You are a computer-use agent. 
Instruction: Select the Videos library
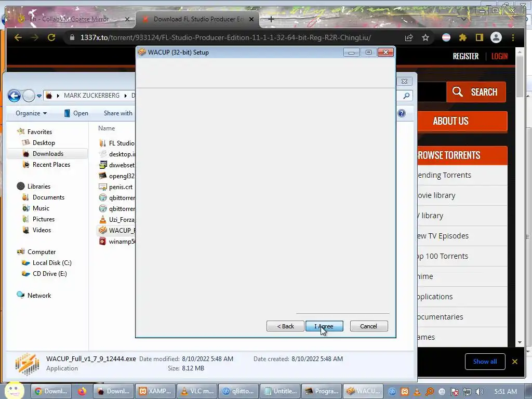[x=42, y=230]
